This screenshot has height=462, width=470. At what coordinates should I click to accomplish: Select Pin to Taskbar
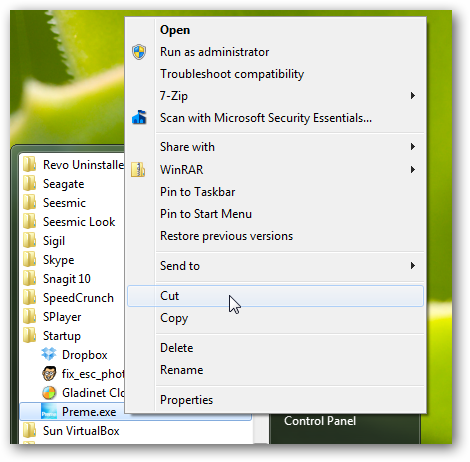275,192
